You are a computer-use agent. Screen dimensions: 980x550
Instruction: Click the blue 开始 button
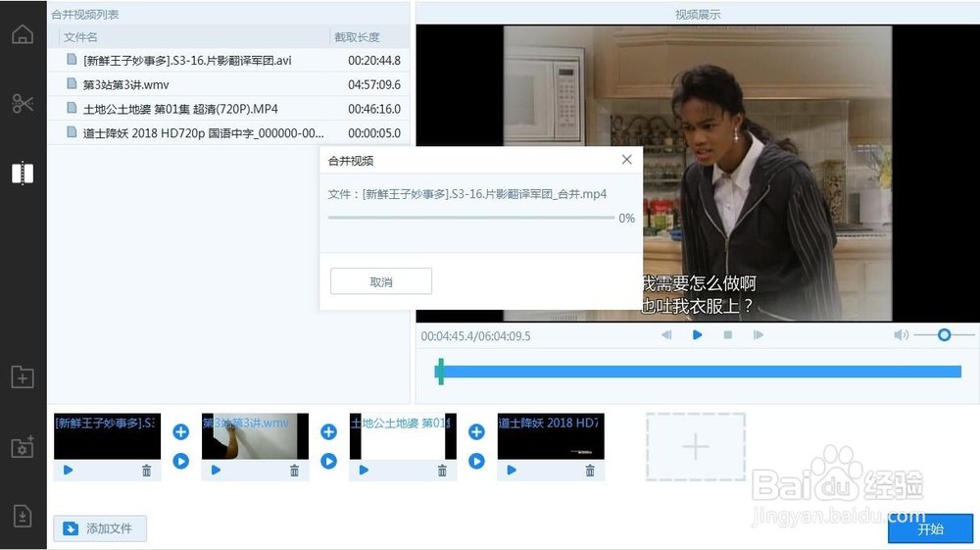tap(930, 528)
